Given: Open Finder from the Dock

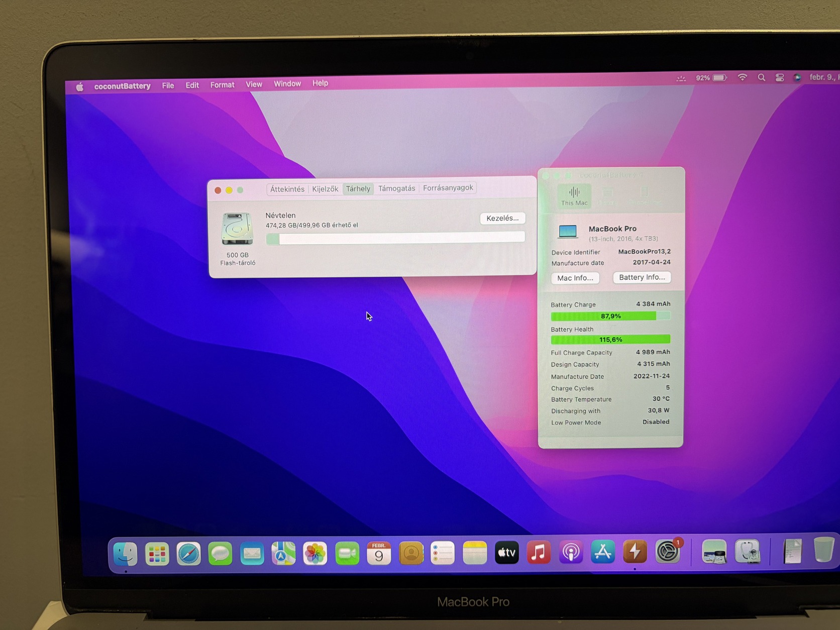Looking at the screenshot, I should [125, 554].
